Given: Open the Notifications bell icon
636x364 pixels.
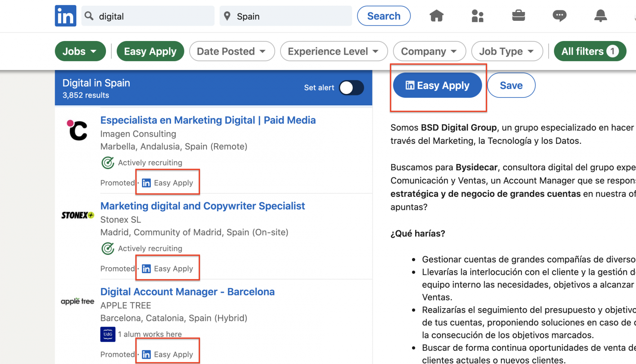Looking at the screenshot, I should (x=600, y=16).
